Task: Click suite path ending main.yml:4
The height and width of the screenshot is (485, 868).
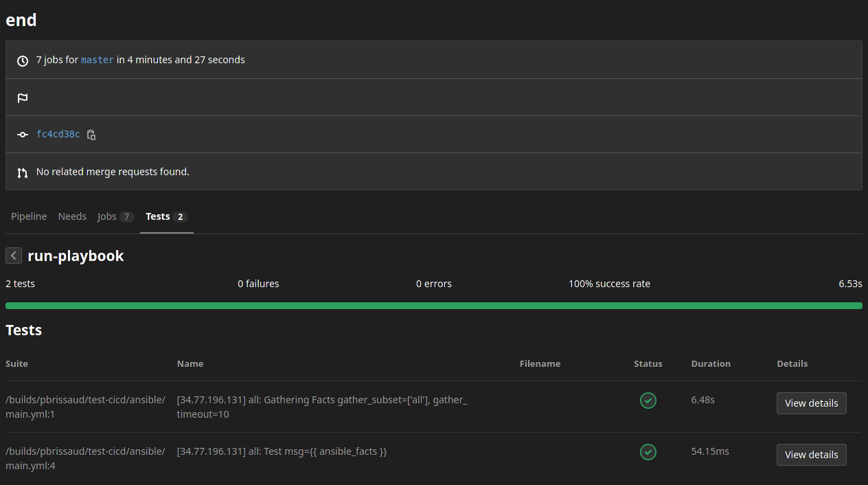Action: point(85,458)
